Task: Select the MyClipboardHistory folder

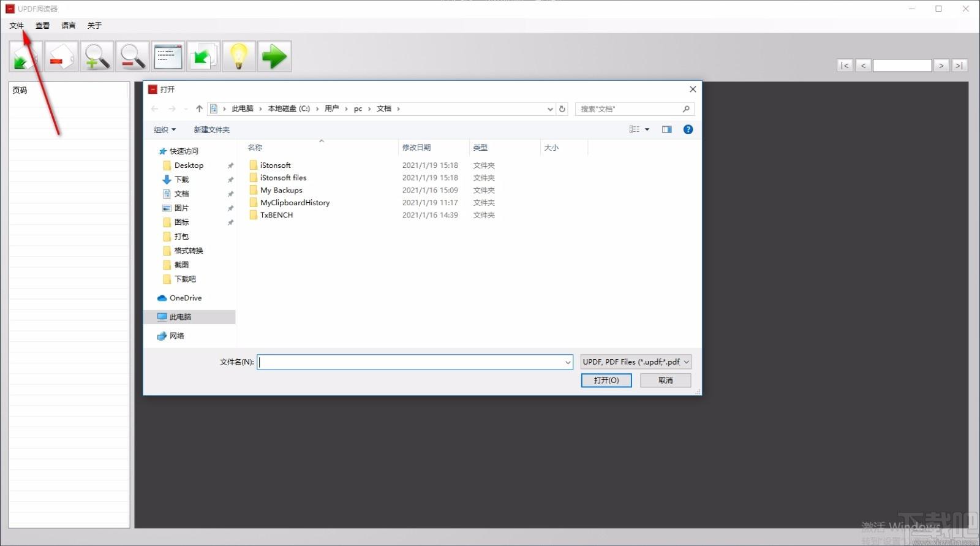Action: tap(295, 203)
